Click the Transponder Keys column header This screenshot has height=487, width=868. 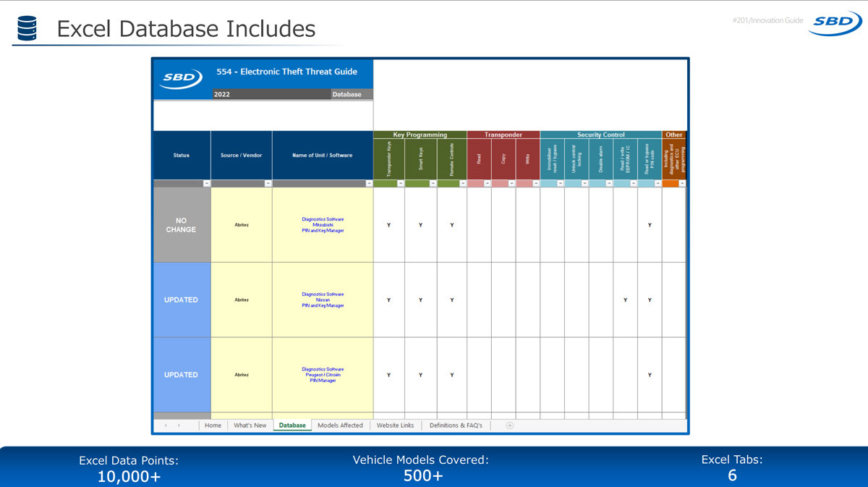[389, 159]
